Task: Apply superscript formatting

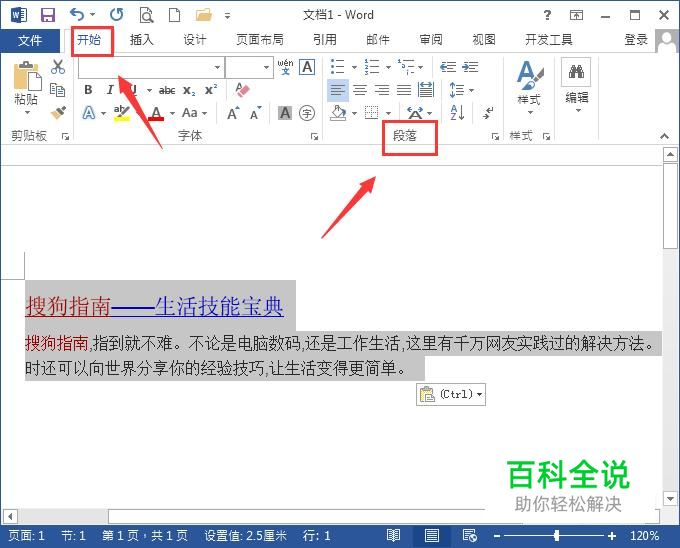Action: (211, 90)
